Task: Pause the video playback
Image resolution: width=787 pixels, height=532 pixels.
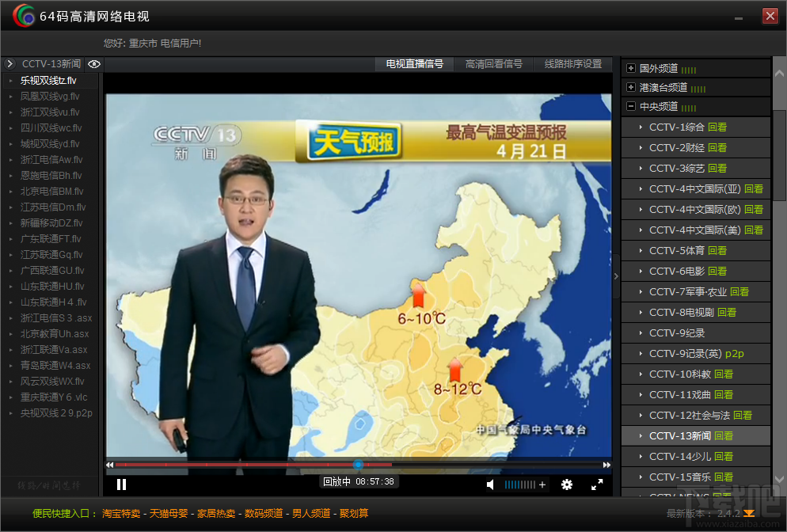Action: (122, 484)
